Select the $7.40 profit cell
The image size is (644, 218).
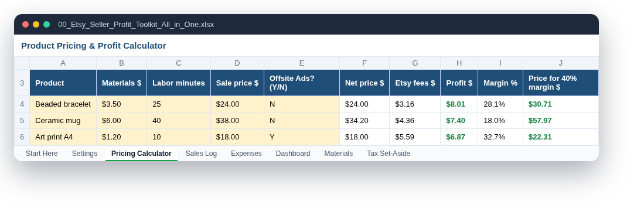click(x=459, y=121)
